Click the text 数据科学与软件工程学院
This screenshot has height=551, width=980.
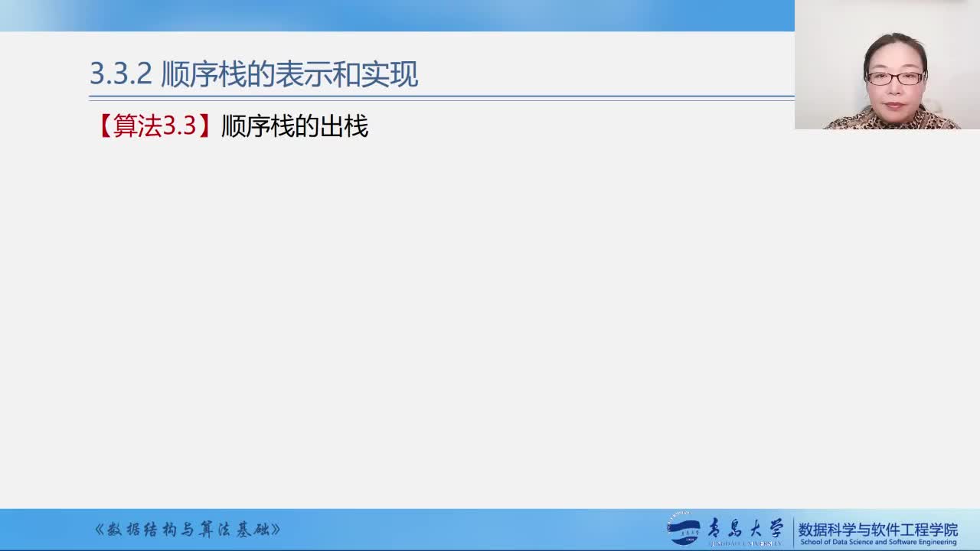tap(877, 529)
